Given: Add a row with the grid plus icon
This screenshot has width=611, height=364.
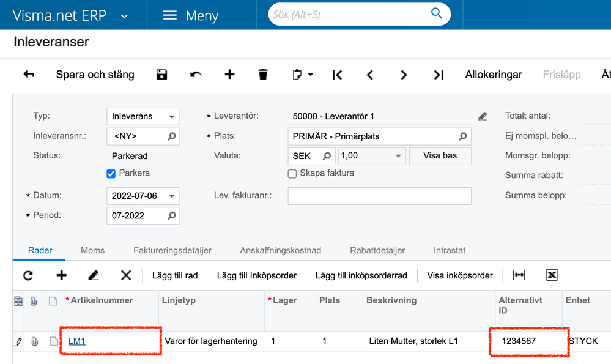Looking at the screenshot, I should click(x=62, y=275).
